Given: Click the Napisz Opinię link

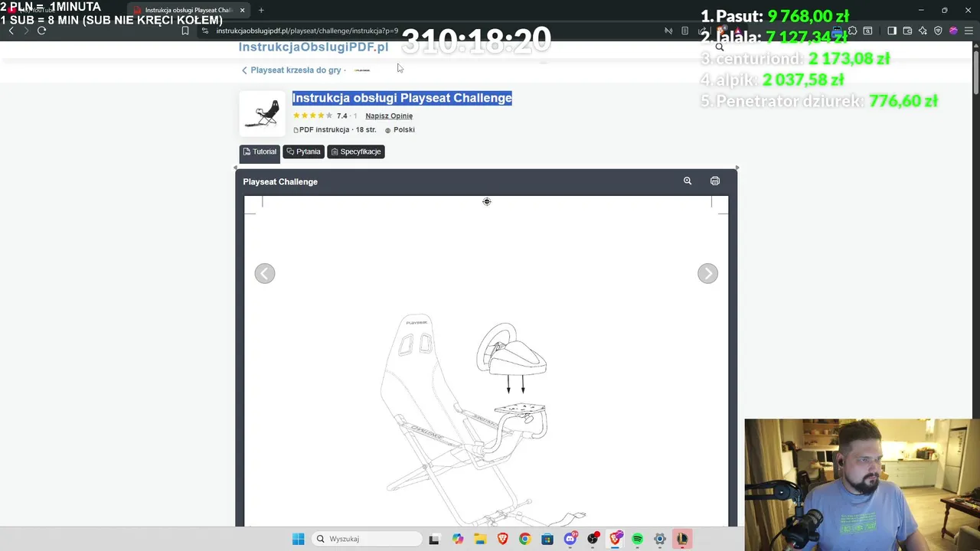Looking at the screenshot, I should click(x=389, y=116).
